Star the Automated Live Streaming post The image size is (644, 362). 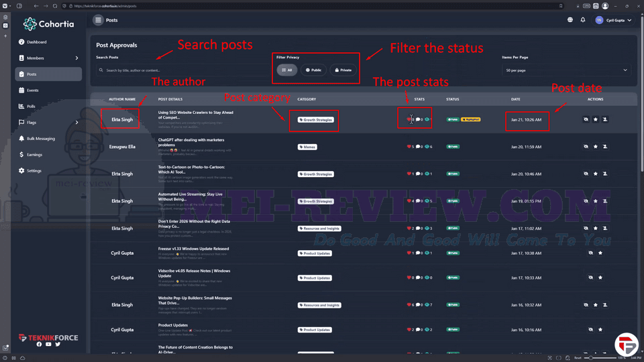tap(596, 201)
